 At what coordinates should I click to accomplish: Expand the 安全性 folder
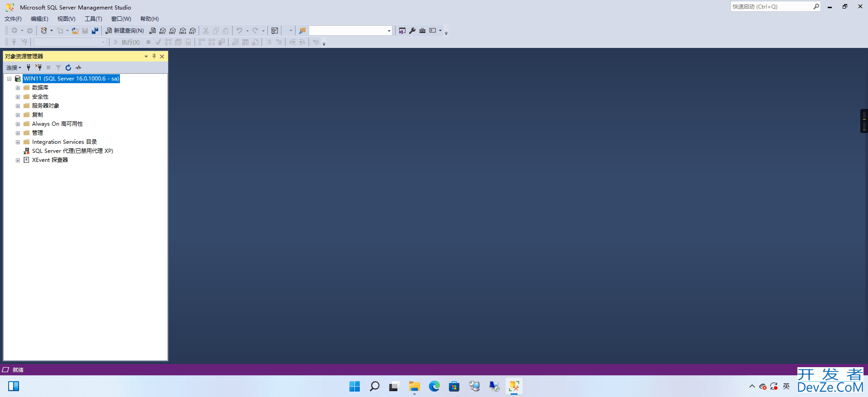[18, 97]
